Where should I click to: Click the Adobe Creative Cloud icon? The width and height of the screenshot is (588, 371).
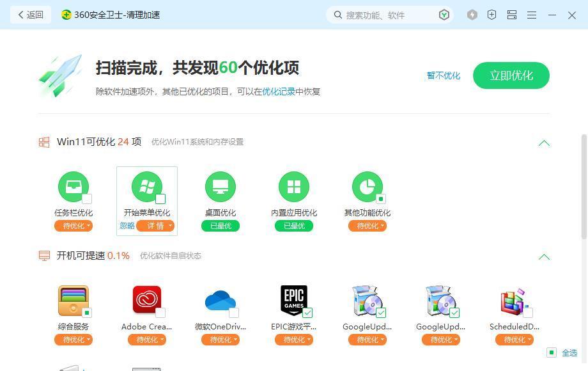tap(147, 300)
